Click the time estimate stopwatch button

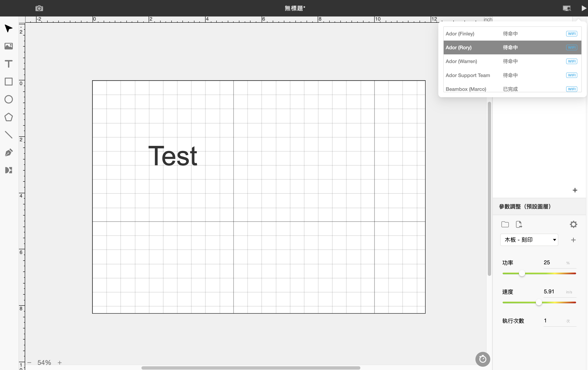[x=482, y=359]
